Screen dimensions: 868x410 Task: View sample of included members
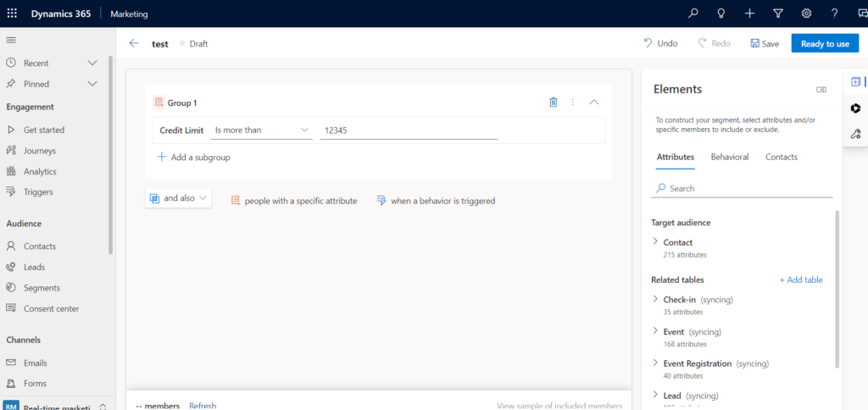click(x=559, y=406)
